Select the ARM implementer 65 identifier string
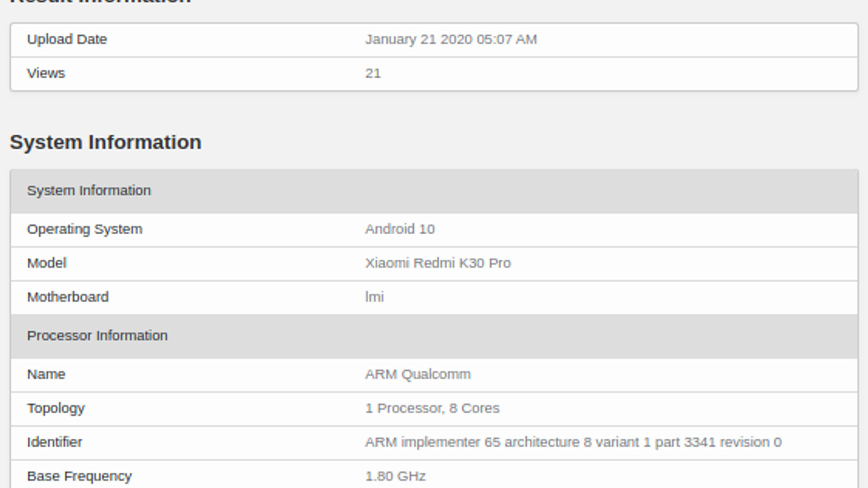868x488 pixels. 573,442
